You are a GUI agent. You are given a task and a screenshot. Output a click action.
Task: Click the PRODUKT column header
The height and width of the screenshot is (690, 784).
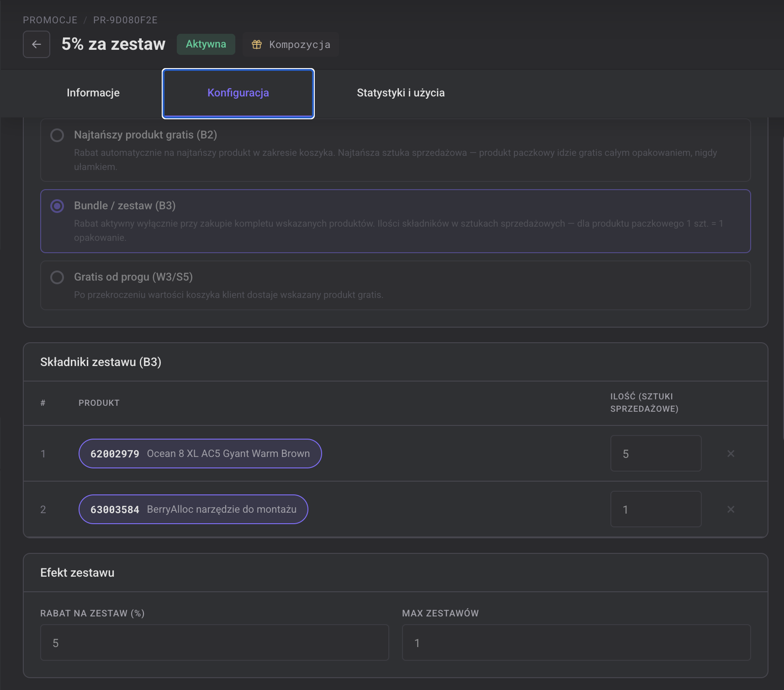[99, 403]
